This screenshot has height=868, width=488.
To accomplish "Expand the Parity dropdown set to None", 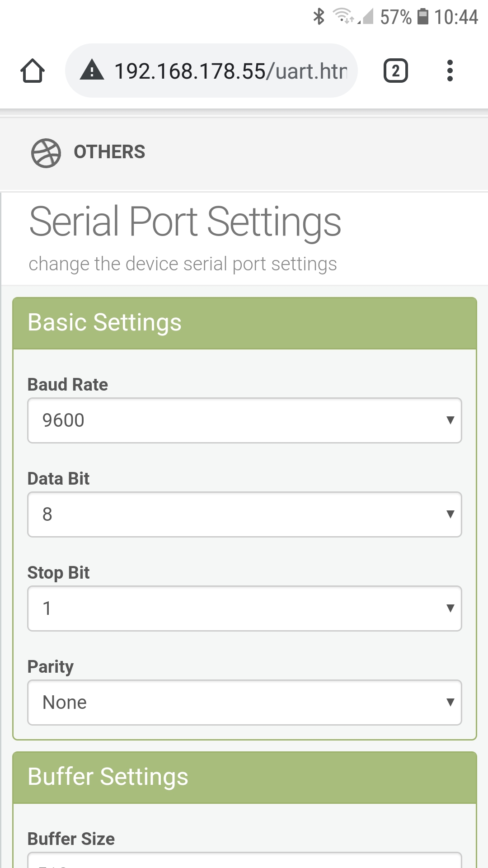I will click(244, 703).
